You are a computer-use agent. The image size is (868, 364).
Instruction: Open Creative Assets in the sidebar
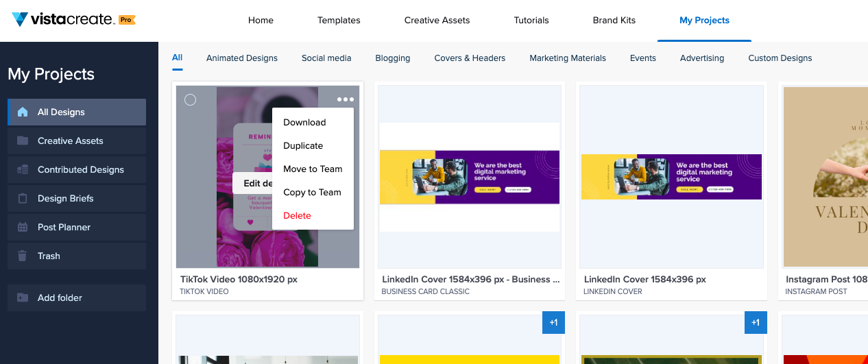click(77, 141)
